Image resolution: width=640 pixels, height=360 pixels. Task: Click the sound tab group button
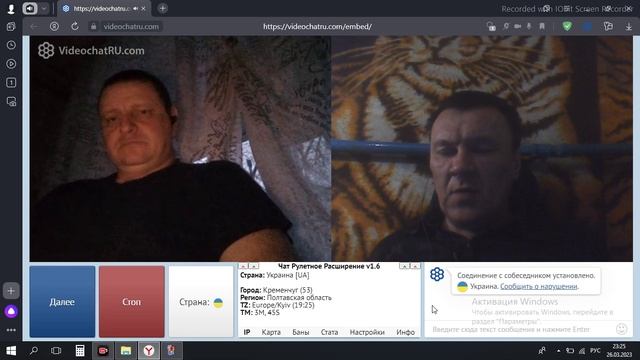tap(30, 8)
